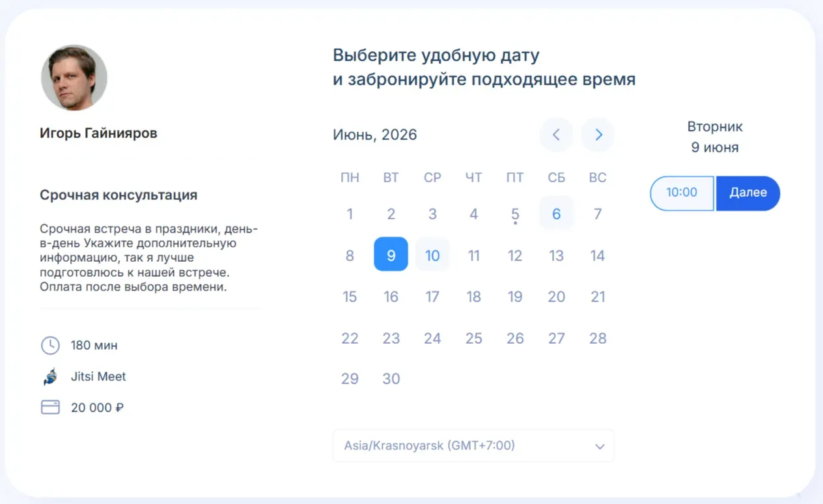This screenshot has width=823, height=504.
Task: Click date 1 in the calendar
Action: [350, 214]
